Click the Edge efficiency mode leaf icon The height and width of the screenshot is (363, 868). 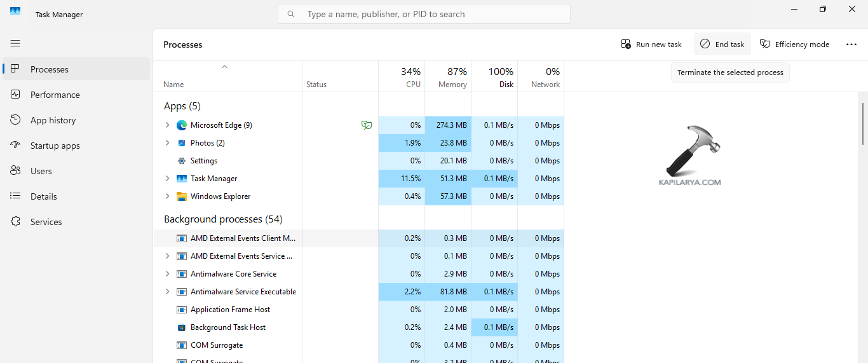(366, 125)
